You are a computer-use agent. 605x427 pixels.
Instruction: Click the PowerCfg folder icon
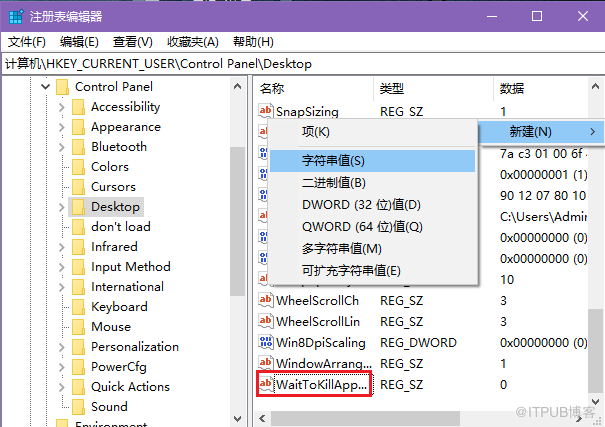78,367
